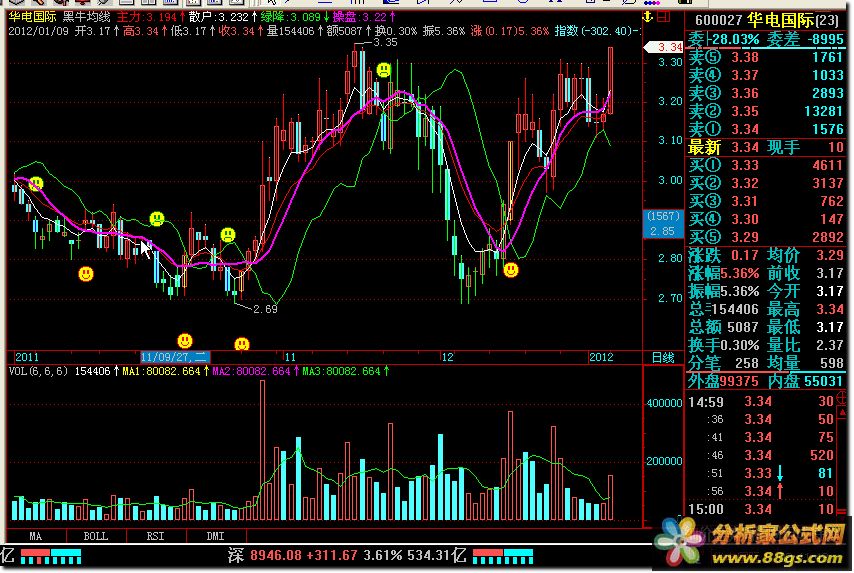Click the 买① 3.33 bid row
This screenshot has height=573, width=854.
click(766, 164)
